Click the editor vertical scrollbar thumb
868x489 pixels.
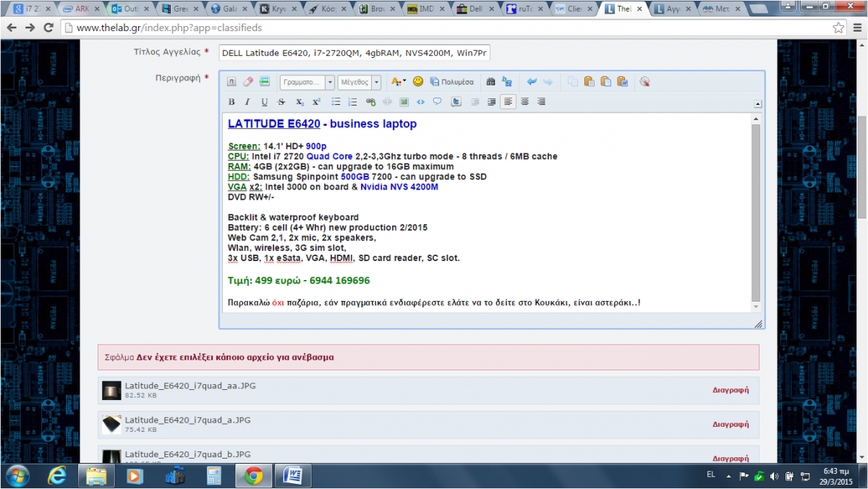[757, 213]
